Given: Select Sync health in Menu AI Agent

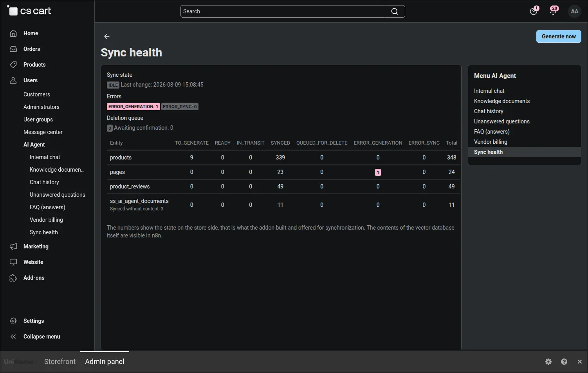Looking at the screenshot, I should point(525,152).
